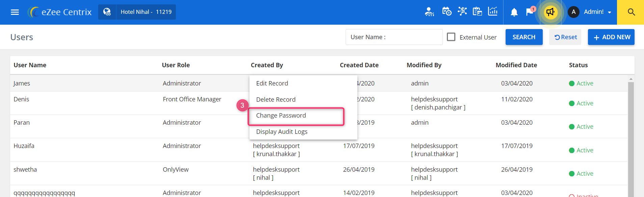Open the dollar rate distribution icon

pyautogui.click(x=462, y=11)
